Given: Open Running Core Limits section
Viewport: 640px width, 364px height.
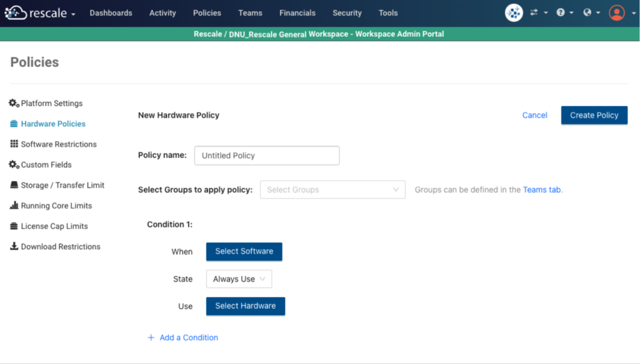Looking at the screenshot, I should click(x=56, y=206).
